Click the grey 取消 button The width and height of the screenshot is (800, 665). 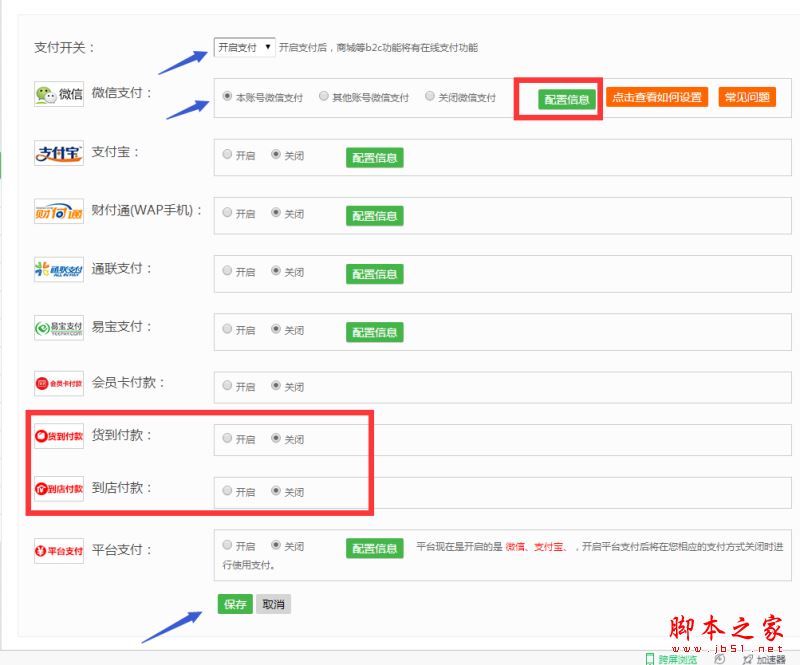[273, 604]
